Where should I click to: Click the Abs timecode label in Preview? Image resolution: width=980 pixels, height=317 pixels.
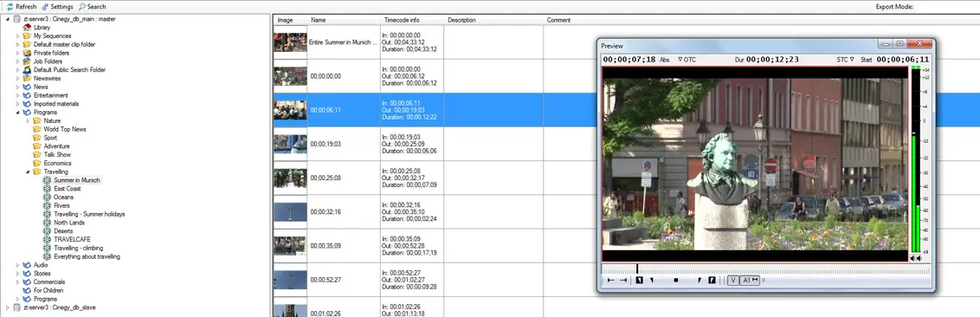coord(664,60)
